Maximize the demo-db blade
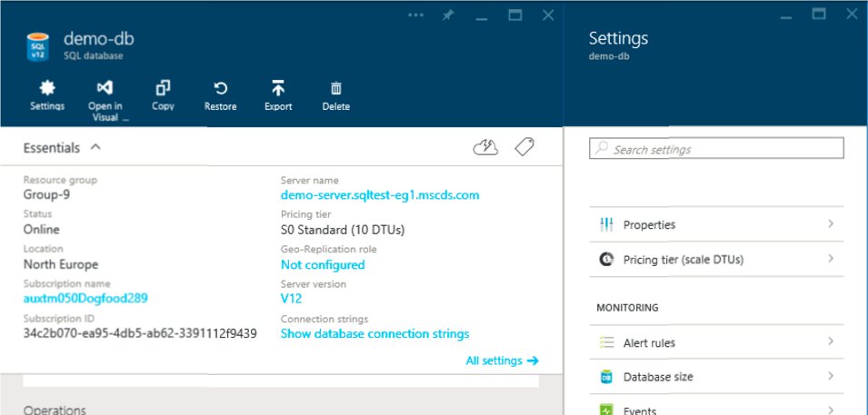This screenshot has height=415, width=868. 515,15
